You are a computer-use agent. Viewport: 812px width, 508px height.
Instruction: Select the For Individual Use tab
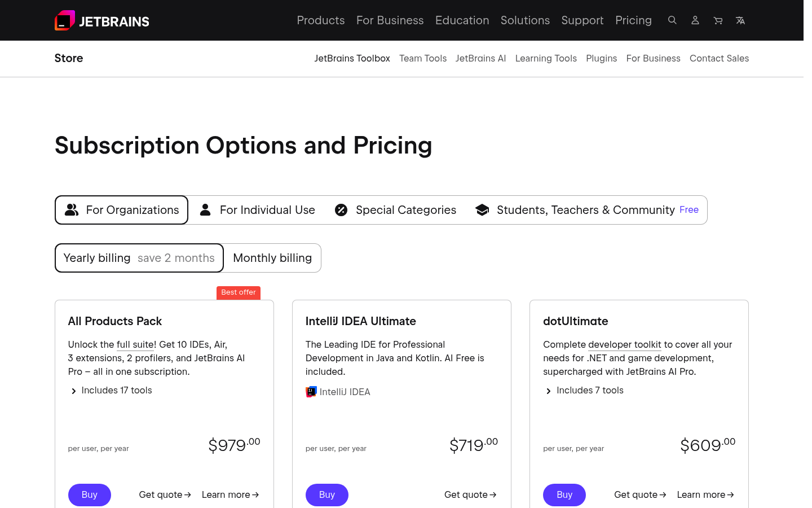257,210
